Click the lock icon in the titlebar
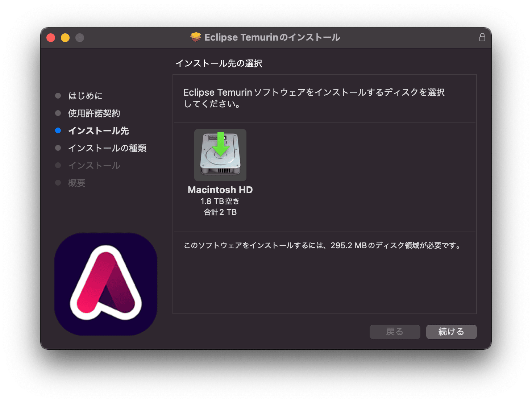 click(482, 37)
